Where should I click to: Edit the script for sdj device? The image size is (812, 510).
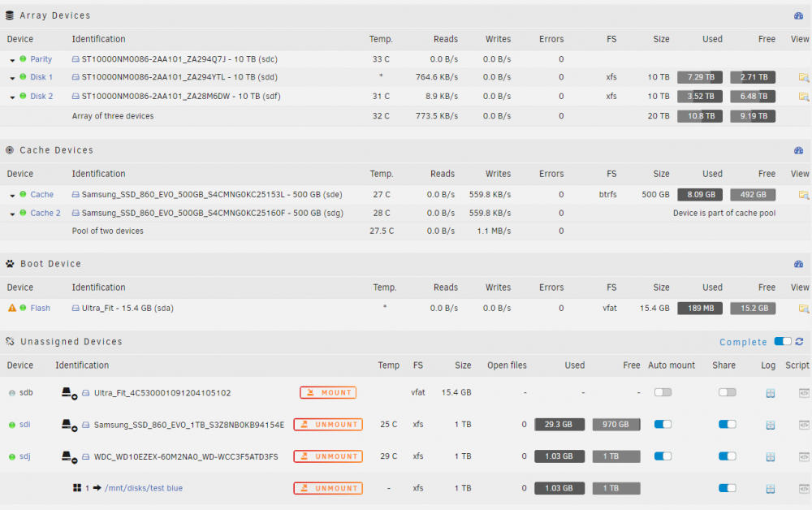point(804,456)
